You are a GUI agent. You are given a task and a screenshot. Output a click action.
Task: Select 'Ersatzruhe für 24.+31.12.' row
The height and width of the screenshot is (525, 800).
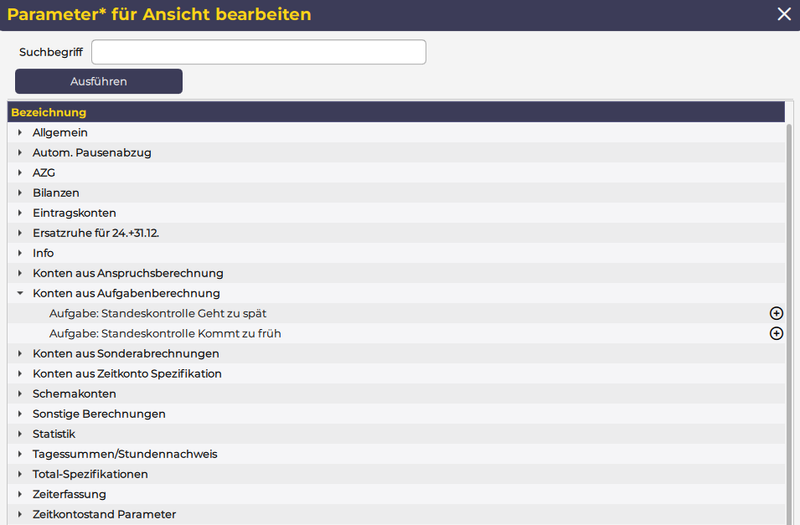tap(96, 233)
